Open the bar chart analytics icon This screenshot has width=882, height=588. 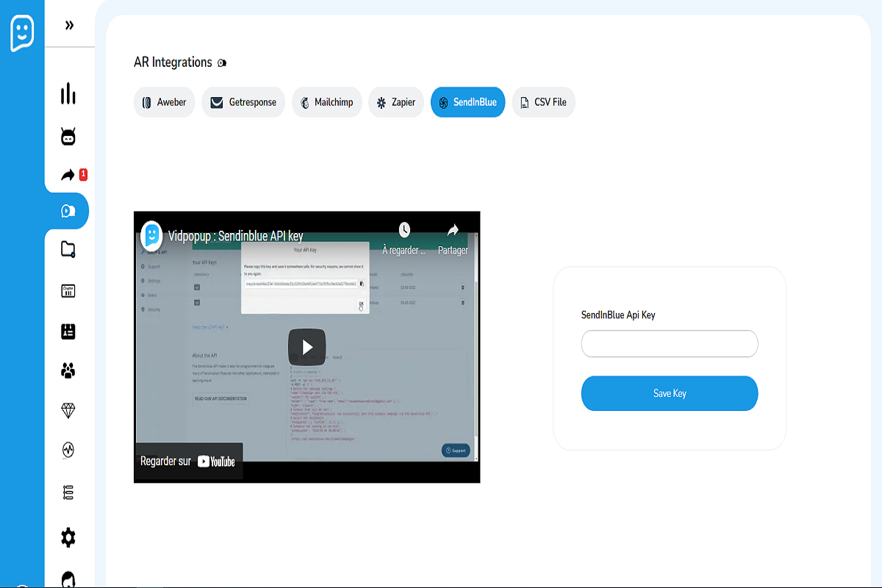(x=68, y=94)
